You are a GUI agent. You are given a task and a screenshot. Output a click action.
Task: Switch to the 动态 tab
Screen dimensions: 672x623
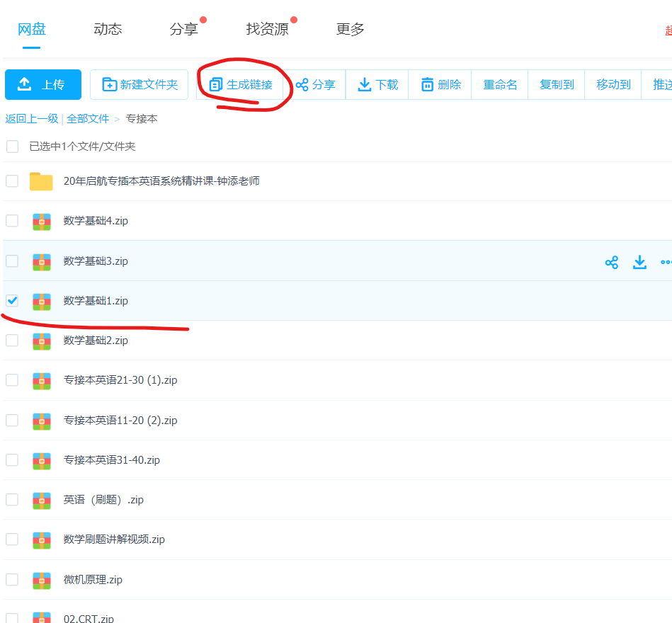[x=108, y=29]
